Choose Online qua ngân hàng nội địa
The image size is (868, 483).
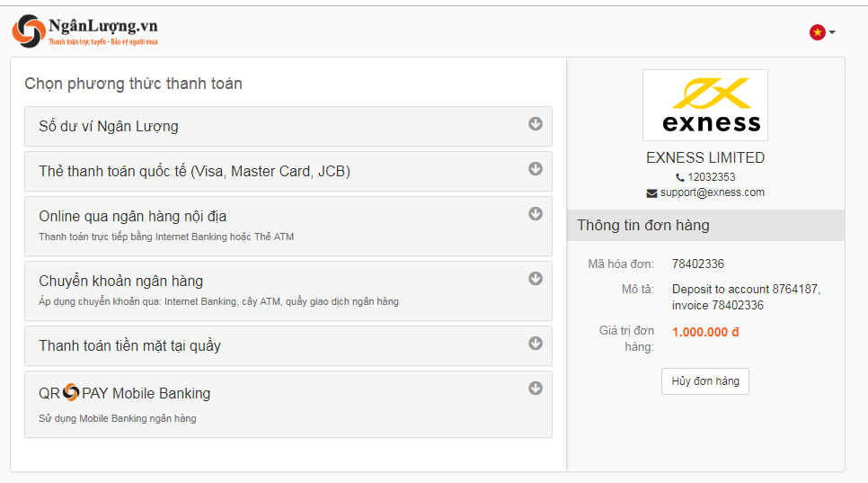pos(288,226)
